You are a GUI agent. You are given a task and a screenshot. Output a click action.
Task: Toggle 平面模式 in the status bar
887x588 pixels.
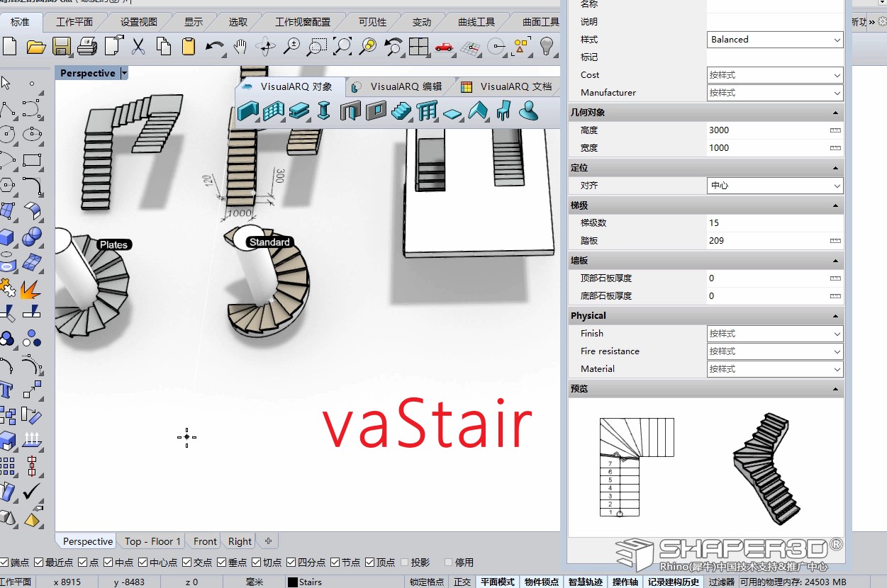(498, 582)
